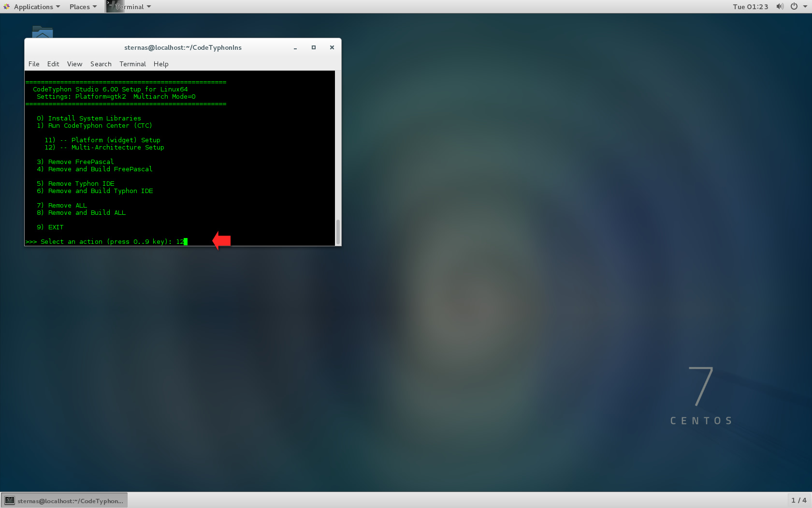
Task: Click the workspace switcher '1 / 4'
Action: click(798, 500)
